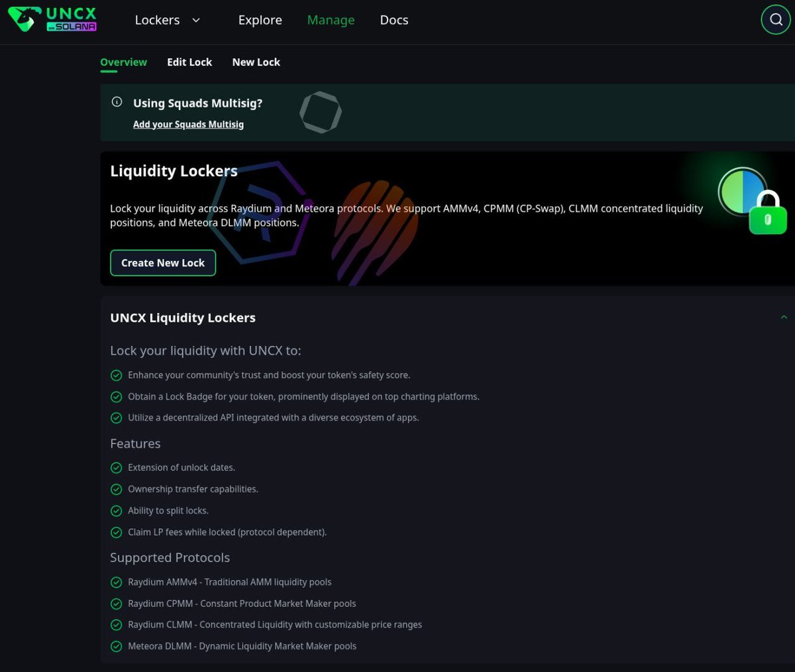The image size is (795, 672).
Task: Click the "Liquidity Lockers" heading
Action: pyautogui.click(x=174, y=171)
